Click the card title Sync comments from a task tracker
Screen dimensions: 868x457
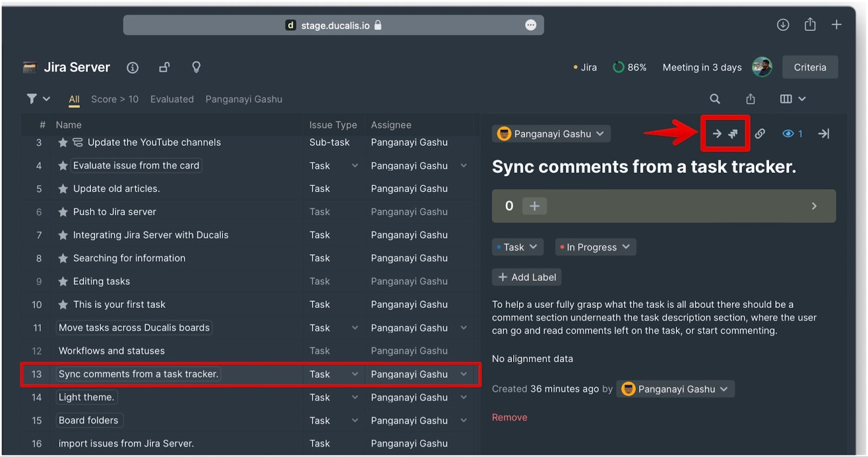pyautogui.click(x=644, y=166)
